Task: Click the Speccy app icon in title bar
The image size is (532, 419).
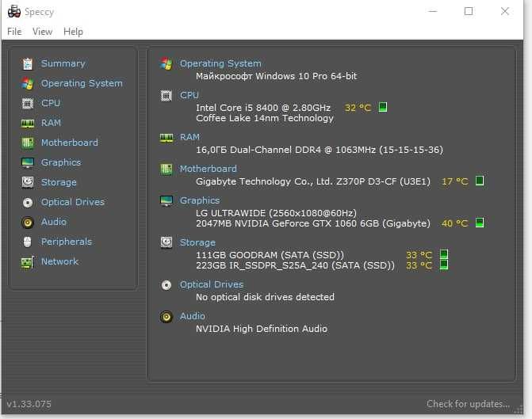Action: (14, 12)
